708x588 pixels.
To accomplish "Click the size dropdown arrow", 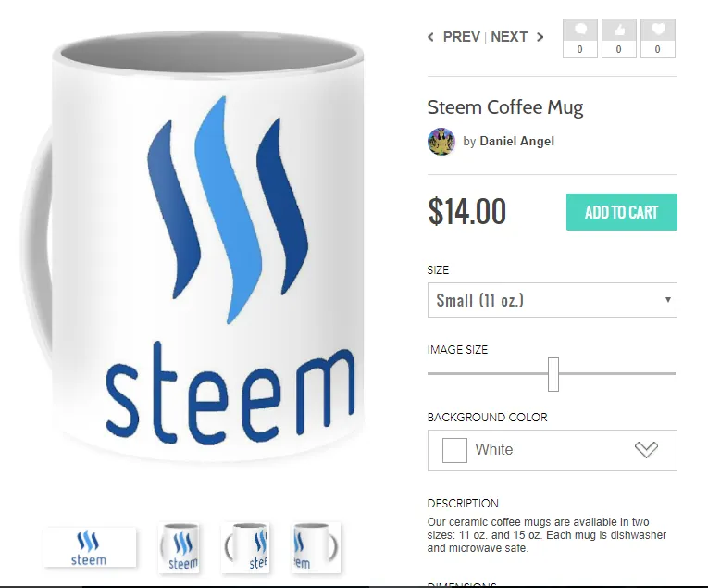I will pyautogui.click(x=668, y=299).
